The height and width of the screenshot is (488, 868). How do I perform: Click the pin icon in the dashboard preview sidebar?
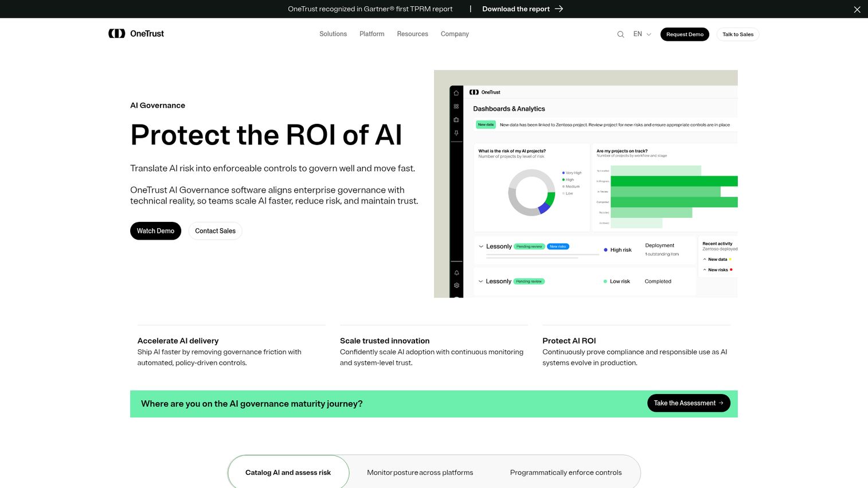pos(456,133)
